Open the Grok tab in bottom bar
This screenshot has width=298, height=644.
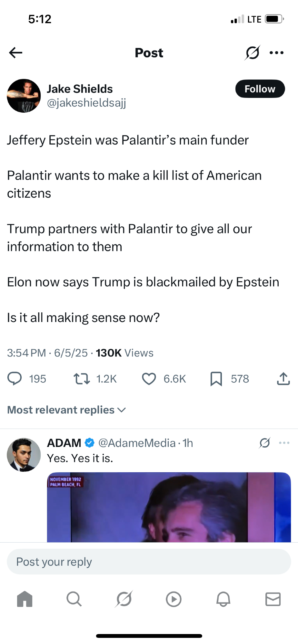click(x=124, y=599)
